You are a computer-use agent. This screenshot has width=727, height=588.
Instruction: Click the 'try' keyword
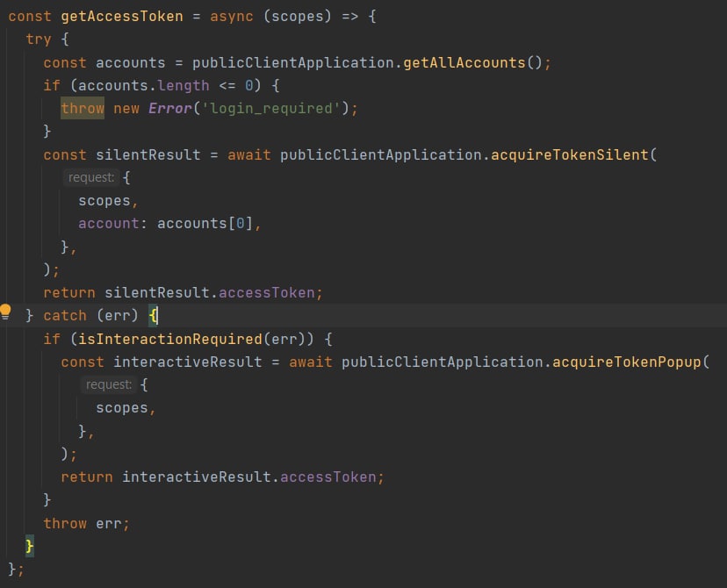(39, 39)
